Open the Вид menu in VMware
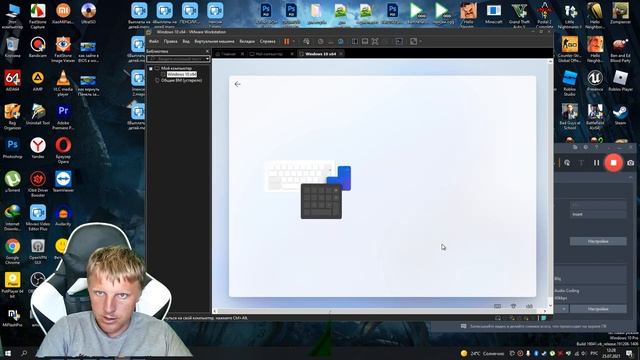The height and width of the screenshot is (360, 640). [x=186, y=41]
